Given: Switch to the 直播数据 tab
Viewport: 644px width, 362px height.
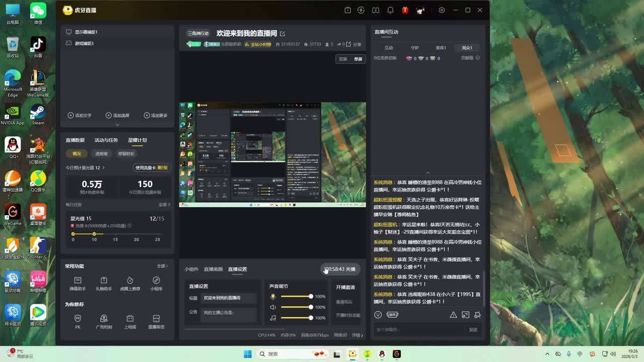Looking at the screenshot, I should [75, 140].
